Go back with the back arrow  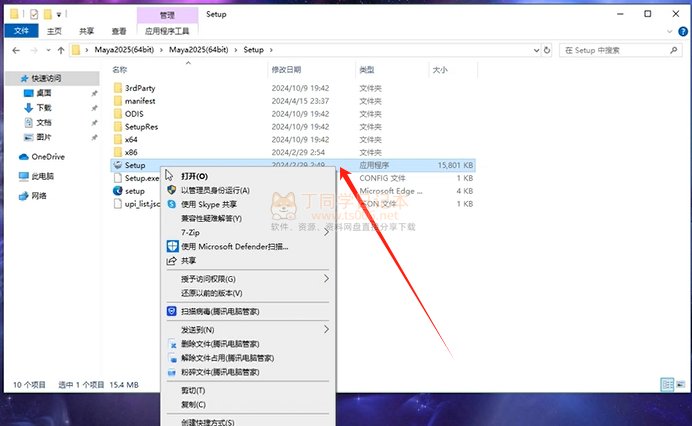16,50
